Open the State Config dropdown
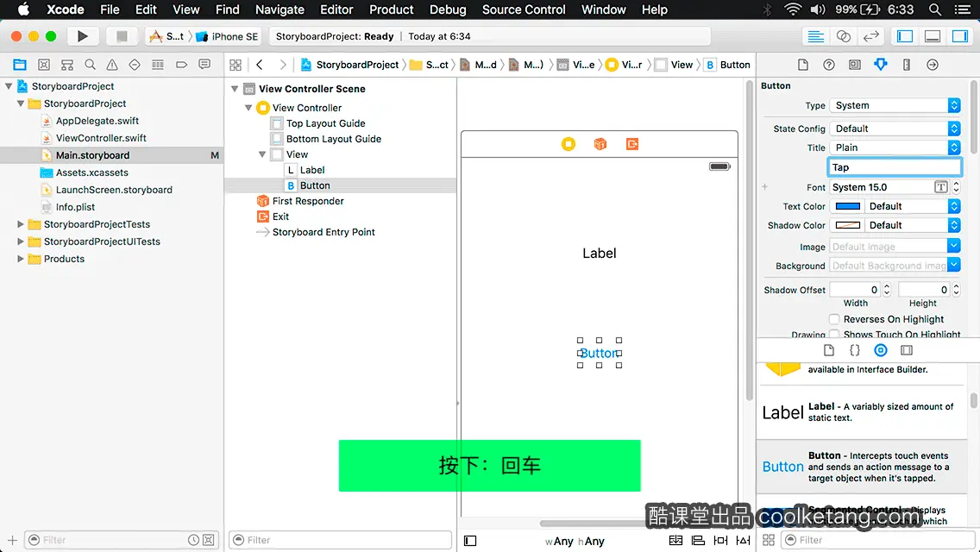This screenshot has width=980, height=552. (x=895, y=129)
